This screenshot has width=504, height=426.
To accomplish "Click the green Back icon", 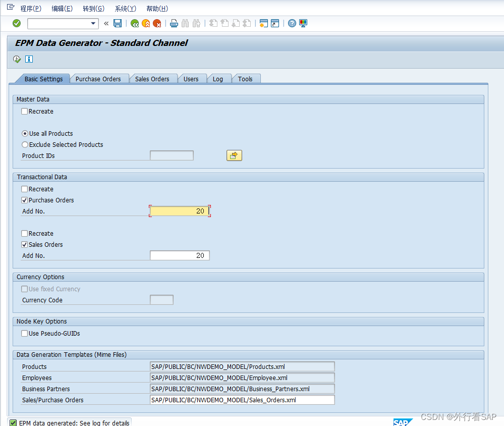I will tap(135, 23).
